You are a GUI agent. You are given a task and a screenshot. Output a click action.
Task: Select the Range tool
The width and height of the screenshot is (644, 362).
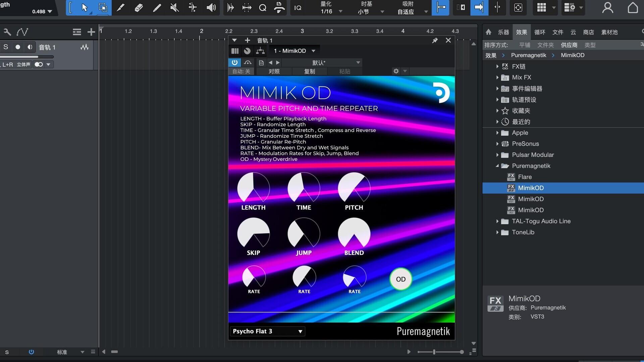103,7
